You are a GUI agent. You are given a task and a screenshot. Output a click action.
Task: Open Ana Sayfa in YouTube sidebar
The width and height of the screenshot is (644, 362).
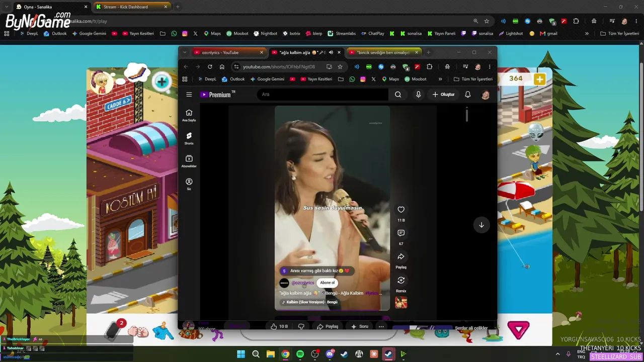coord(189,115)
